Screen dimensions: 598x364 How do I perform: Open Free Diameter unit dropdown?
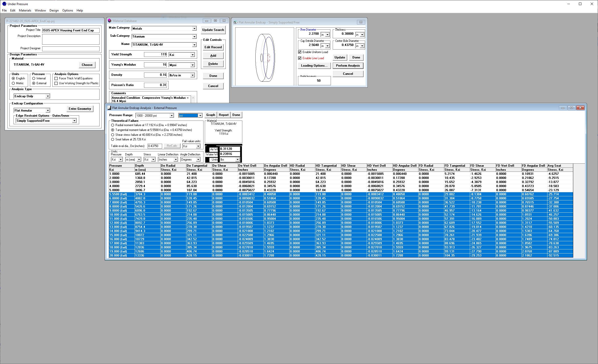328,34
